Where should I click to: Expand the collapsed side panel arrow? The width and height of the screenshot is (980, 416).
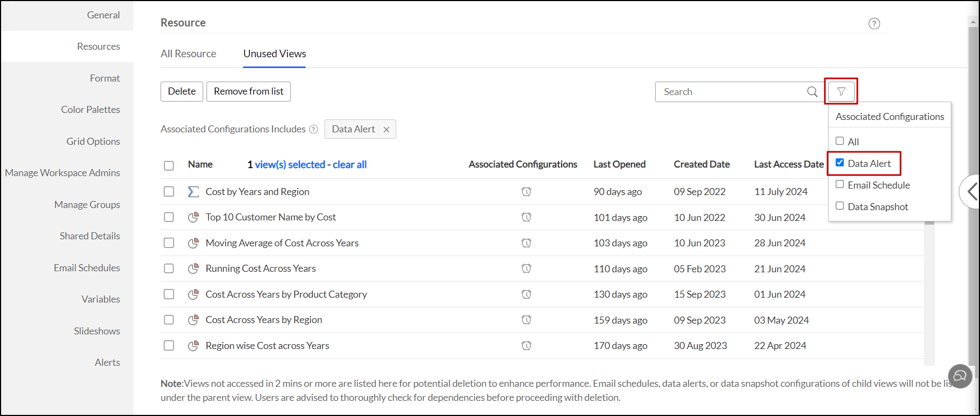click(x=971, y=191)
